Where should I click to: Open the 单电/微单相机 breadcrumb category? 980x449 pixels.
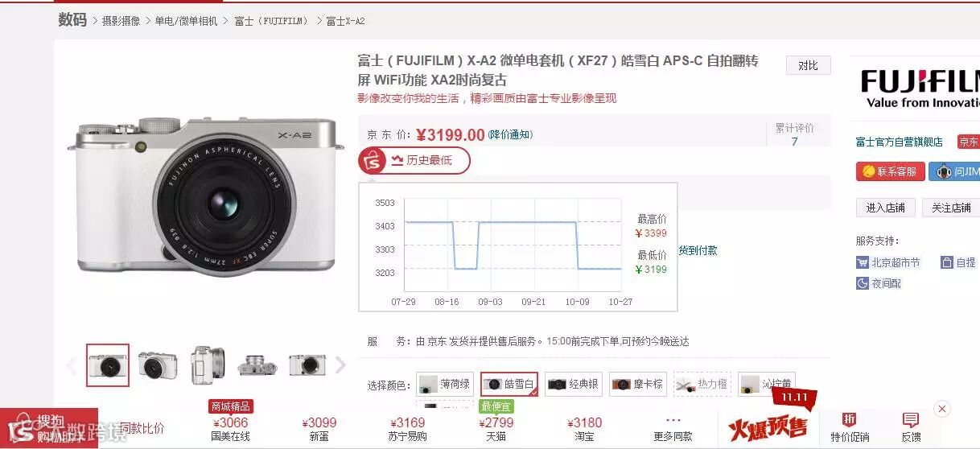pos(186,21)
